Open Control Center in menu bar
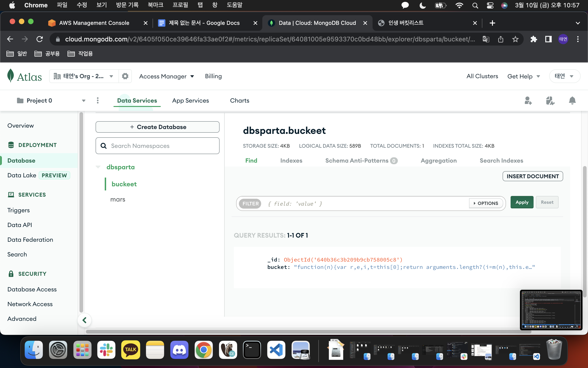Viewport: 588px width, 368px height. pos(490,5)
